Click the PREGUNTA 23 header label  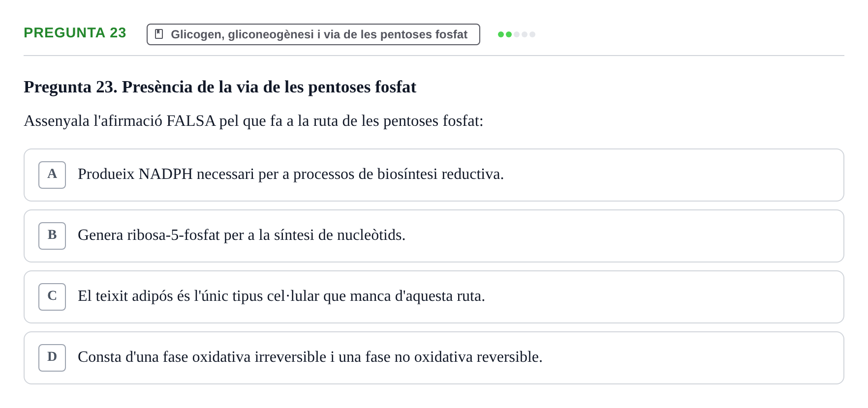click(75, 33)
